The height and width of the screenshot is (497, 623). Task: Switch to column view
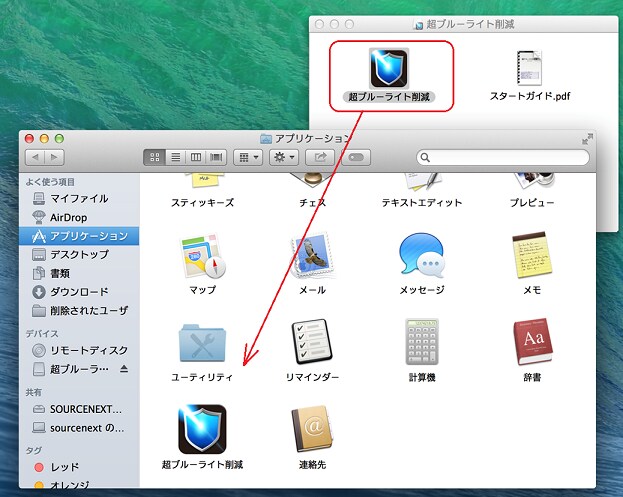click(196, 157)
